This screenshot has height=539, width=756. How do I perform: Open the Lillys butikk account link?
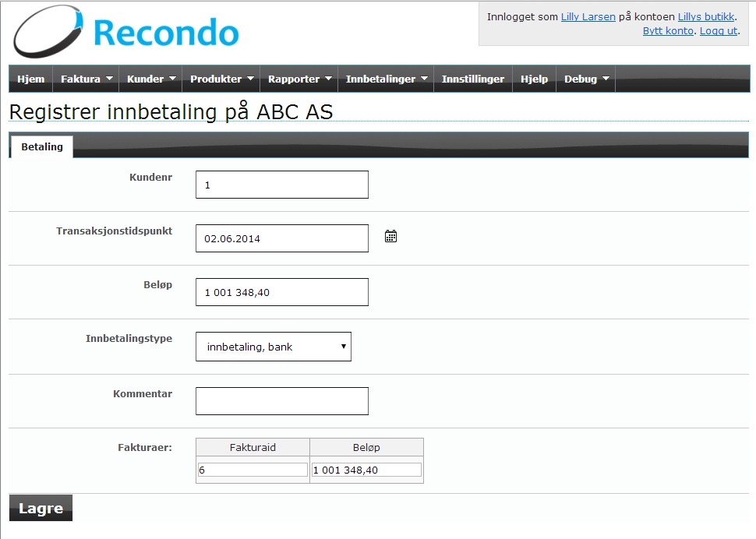pyautogui.click(x=705, y=16)
